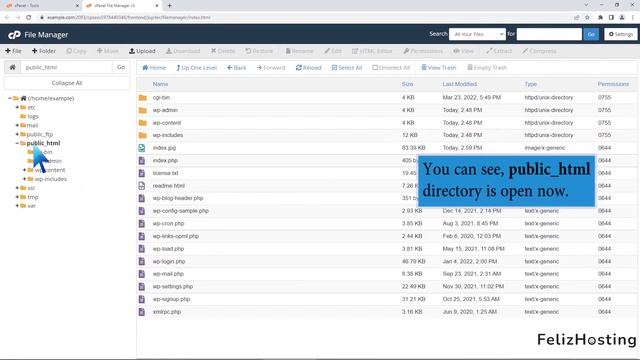
Task: Select the wp-content folder row
Action: point(387,123)
